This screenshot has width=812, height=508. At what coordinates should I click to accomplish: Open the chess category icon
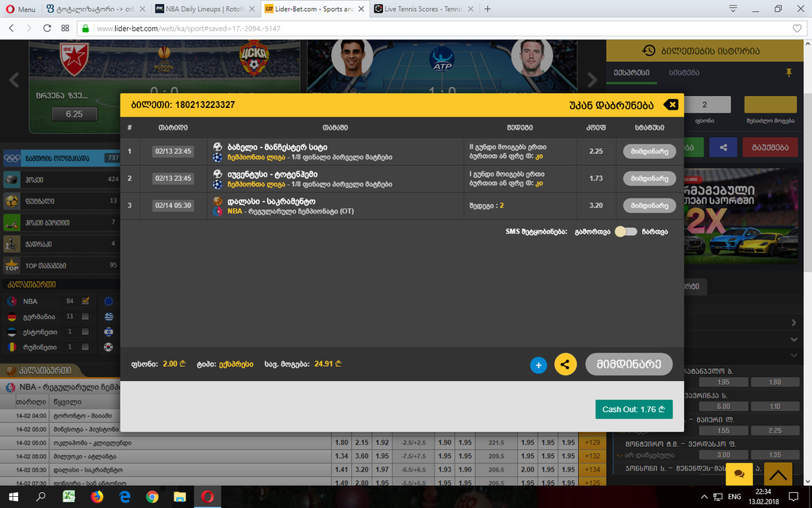tap(12, 244)
